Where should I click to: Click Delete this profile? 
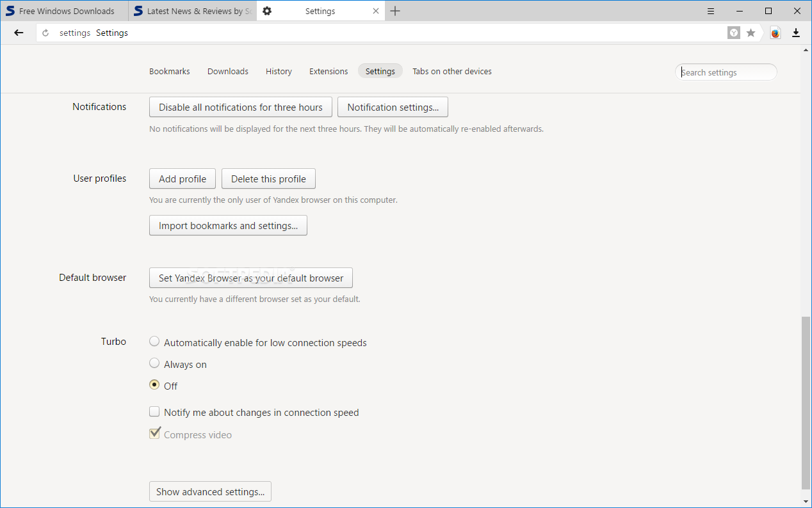[x=269, y=179]
